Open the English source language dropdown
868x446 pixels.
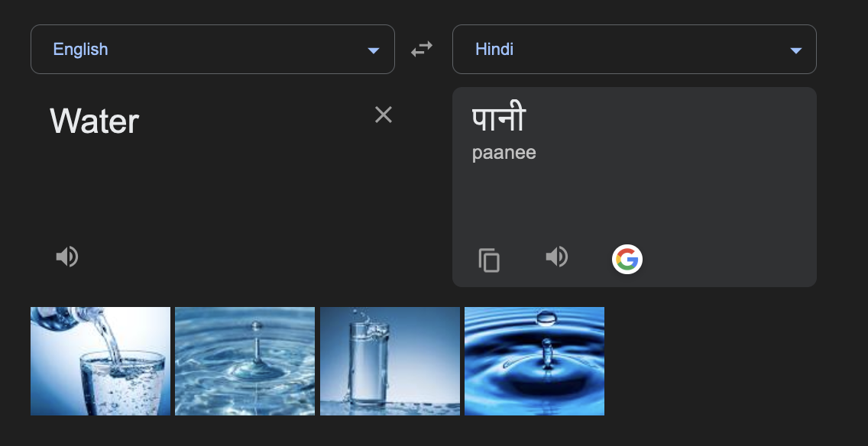[x=212, y=49]
